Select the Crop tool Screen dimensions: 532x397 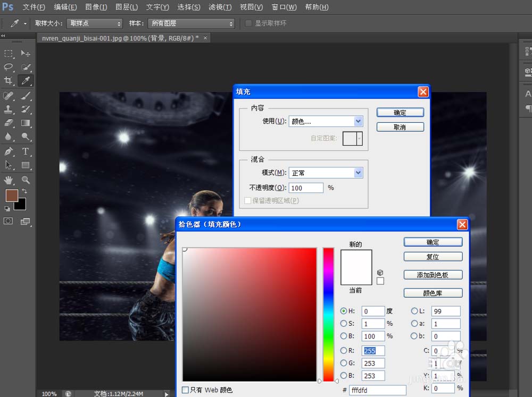click(x=7, y=81)
